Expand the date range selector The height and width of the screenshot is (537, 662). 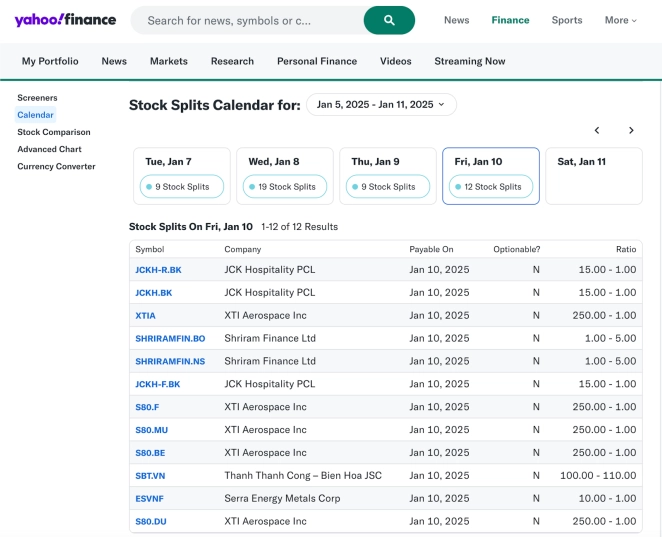[381, 104]
